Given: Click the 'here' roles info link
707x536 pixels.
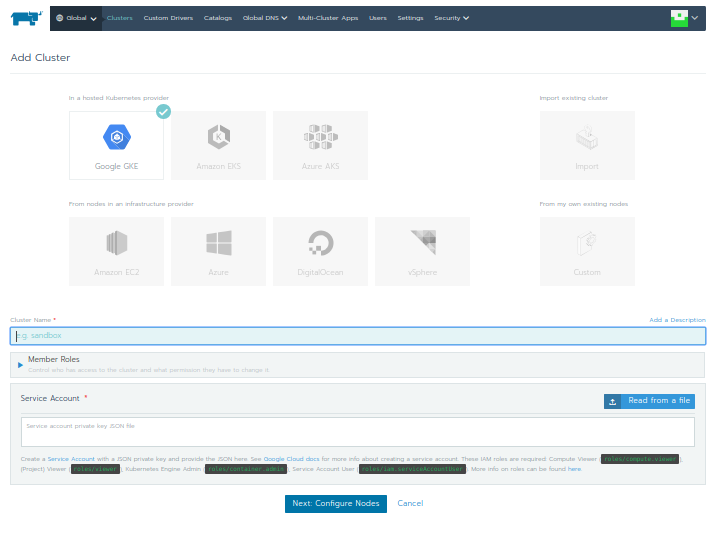Looking at the screenshot, I should [574, 469].
